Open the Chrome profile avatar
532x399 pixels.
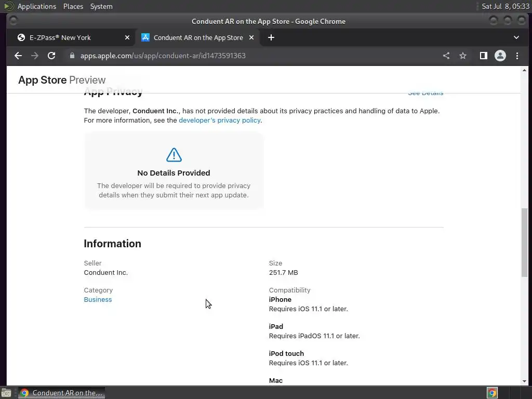[x=500, y=56]
